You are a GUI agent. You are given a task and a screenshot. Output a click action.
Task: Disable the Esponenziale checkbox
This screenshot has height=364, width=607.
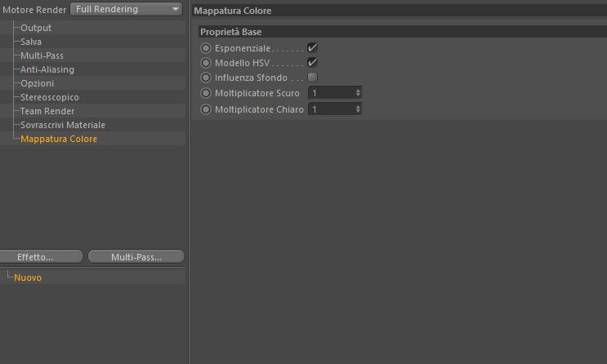[312, 48]
